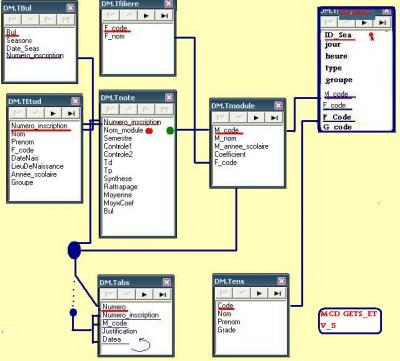This screenshot has width=400, height=361.
Task: Select MoyxCoef field in DM.Tnote
Action: click(x=118, y=203)
